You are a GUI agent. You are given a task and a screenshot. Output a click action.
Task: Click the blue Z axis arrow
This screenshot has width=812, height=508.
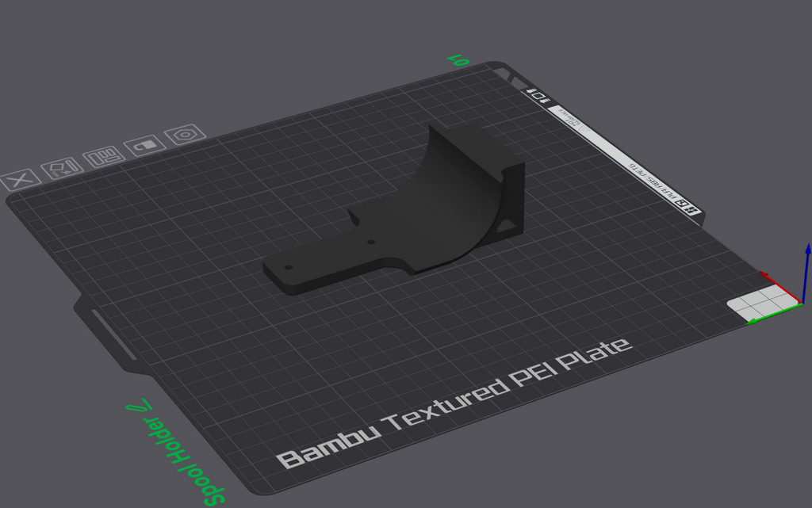point(806,273)
